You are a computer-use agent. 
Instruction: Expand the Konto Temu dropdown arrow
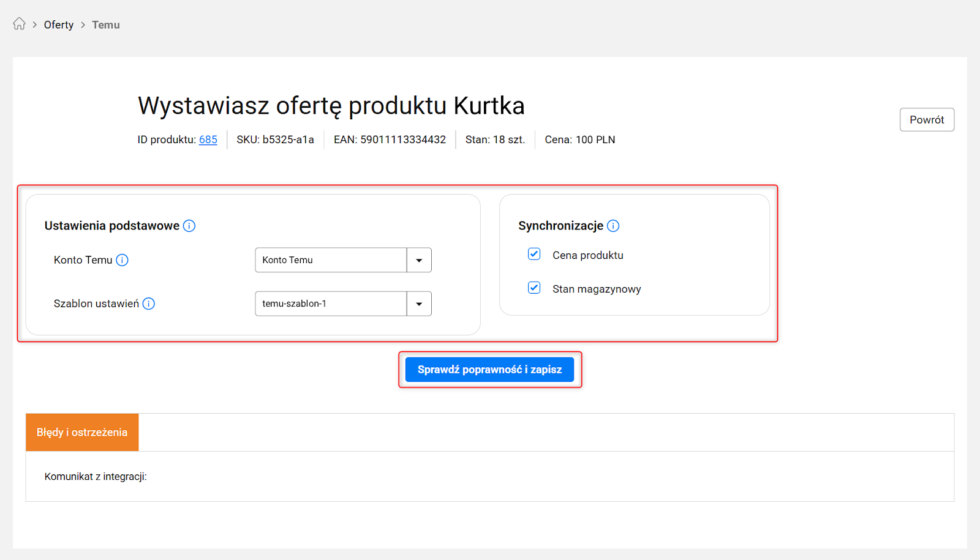coord(419,260)
